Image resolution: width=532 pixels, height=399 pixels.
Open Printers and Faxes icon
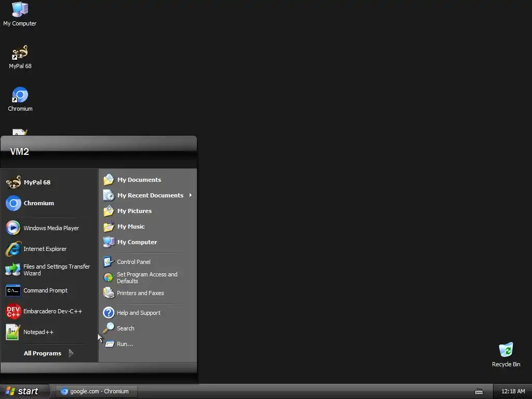(x=109, y=293)
